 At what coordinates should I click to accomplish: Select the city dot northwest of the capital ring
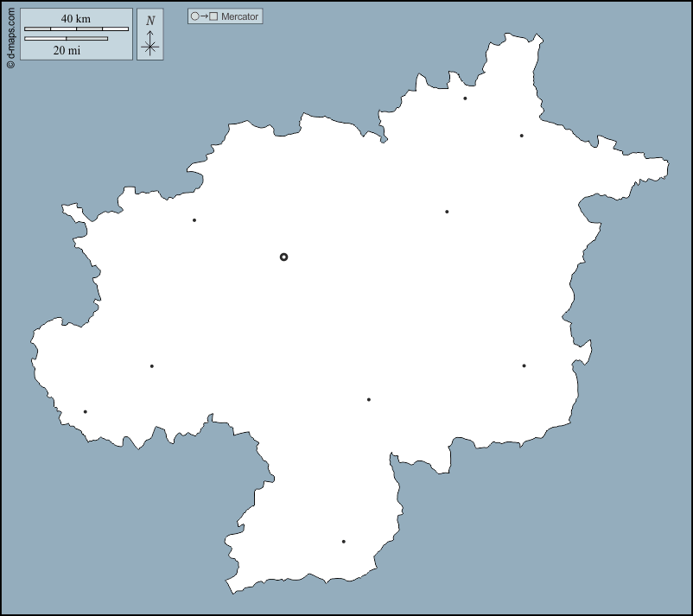point(194,220)
